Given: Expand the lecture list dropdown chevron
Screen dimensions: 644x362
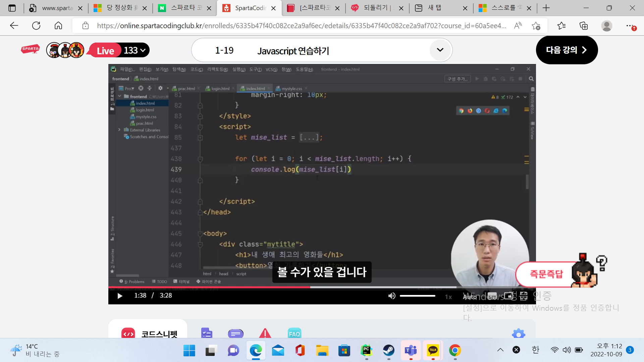Looking at the screenshot, I should click(x=440, y=50).
